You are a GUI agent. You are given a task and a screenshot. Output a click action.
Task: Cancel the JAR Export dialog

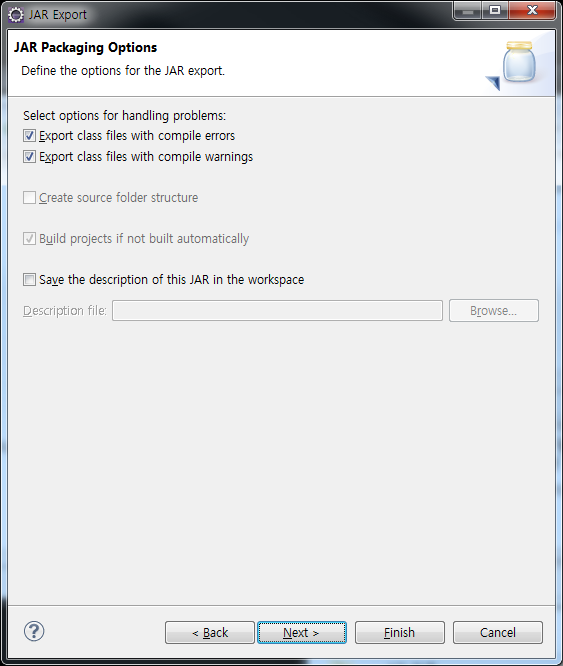498,632
